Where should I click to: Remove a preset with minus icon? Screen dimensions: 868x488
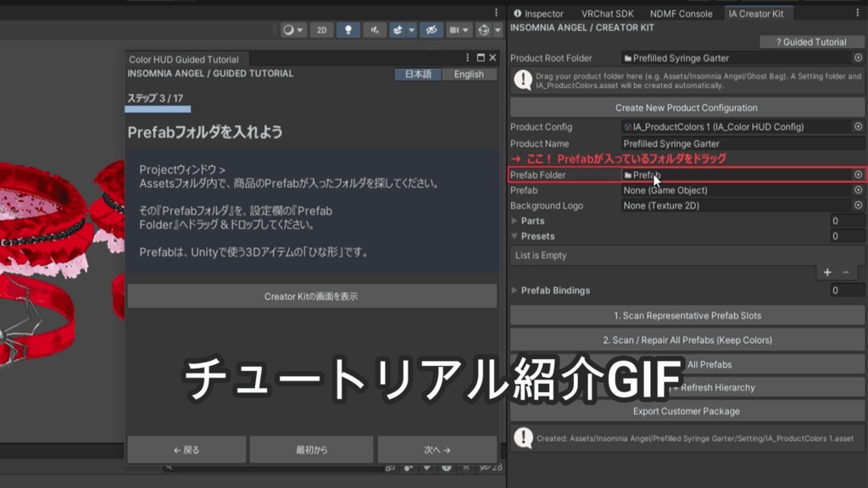pyautogui.click(x=846, y=272)
